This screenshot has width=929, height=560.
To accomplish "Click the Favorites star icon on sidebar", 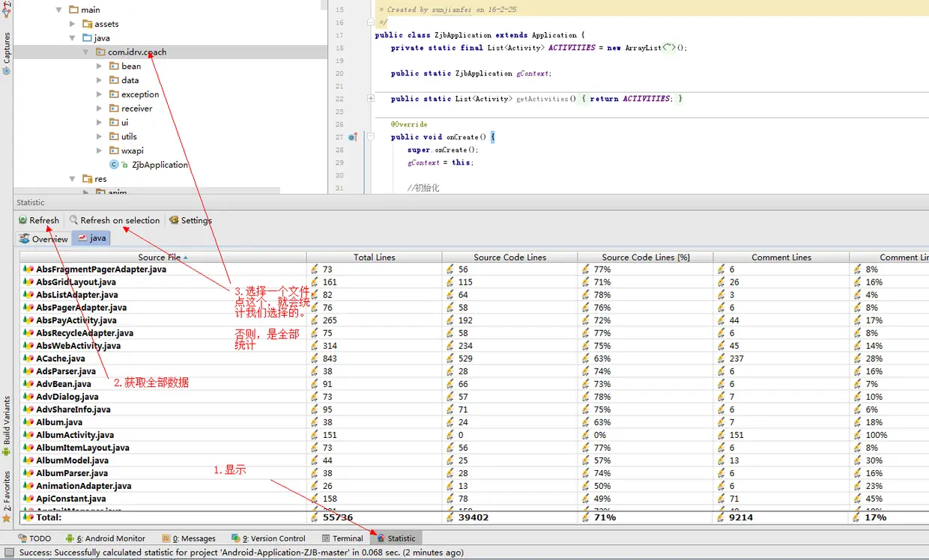I will [6, 518].
